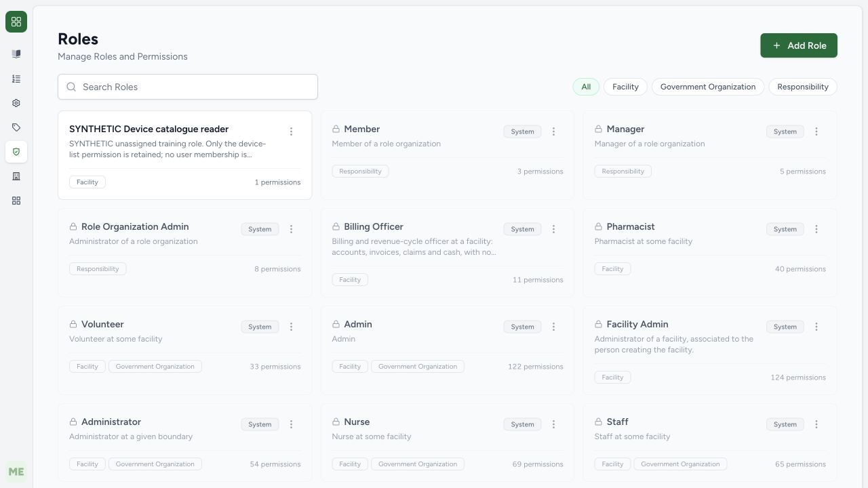Open the gear settings sidebar icon
The image size is (868, 488).
16,103
